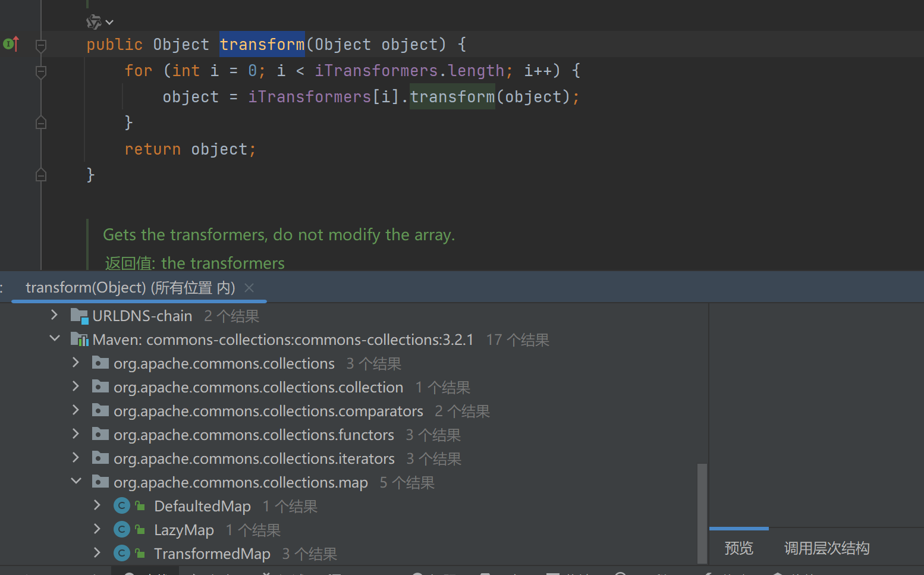The image size is (924, 575).
Task: Click the class icon next to LazyMap
Action: (x=122, y=529)
